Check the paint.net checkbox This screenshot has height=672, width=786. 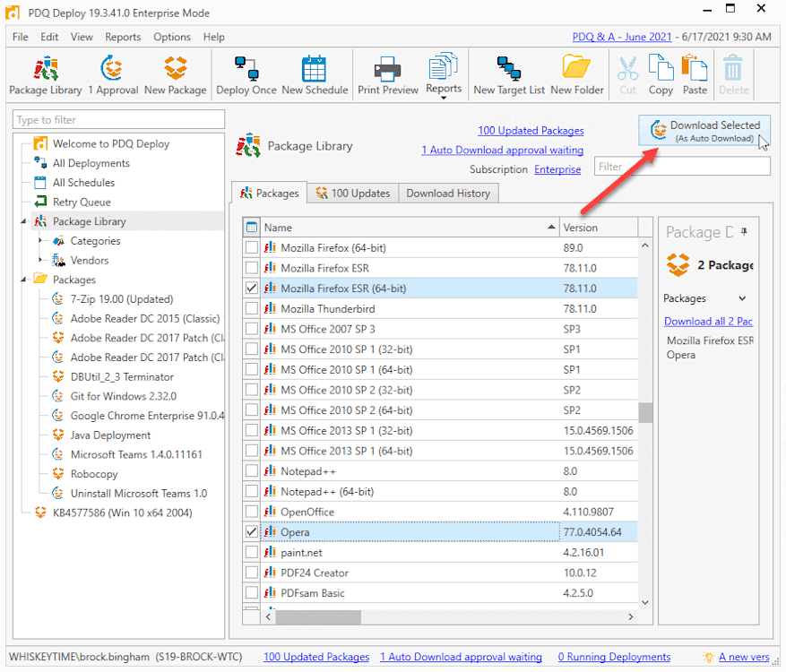252,552
